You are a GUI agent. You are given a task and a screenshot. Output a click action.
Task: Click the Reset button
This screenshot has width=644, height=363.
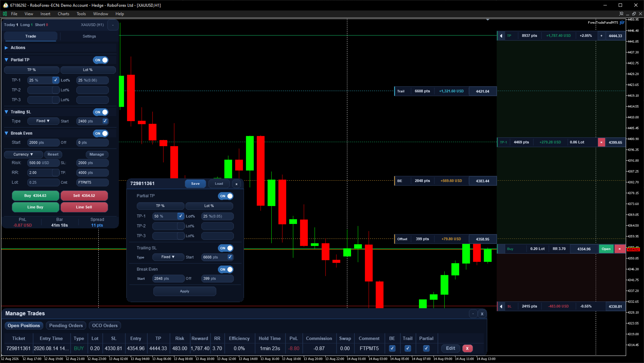point(53,155)
